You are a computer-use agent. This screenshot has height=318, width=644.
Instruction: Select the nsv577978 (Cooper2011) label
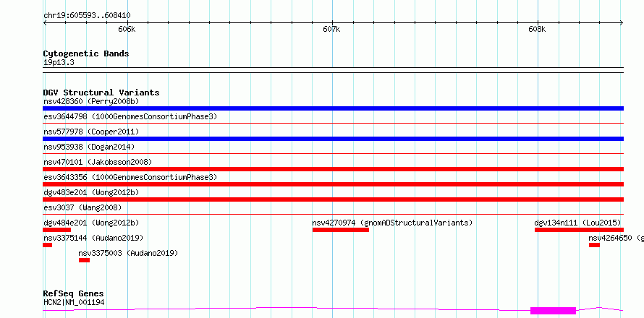pyautogui.click(x=91, y=132)
